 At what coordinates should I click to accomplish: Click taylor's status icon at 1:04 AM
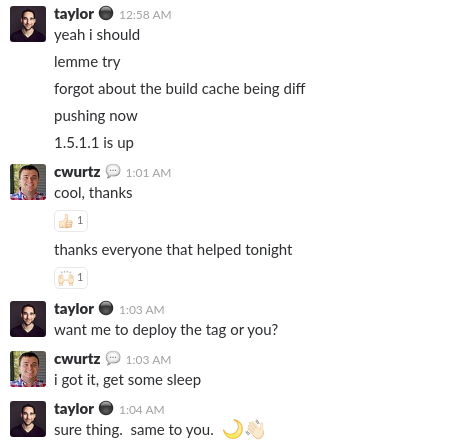(x=106, y=408)
